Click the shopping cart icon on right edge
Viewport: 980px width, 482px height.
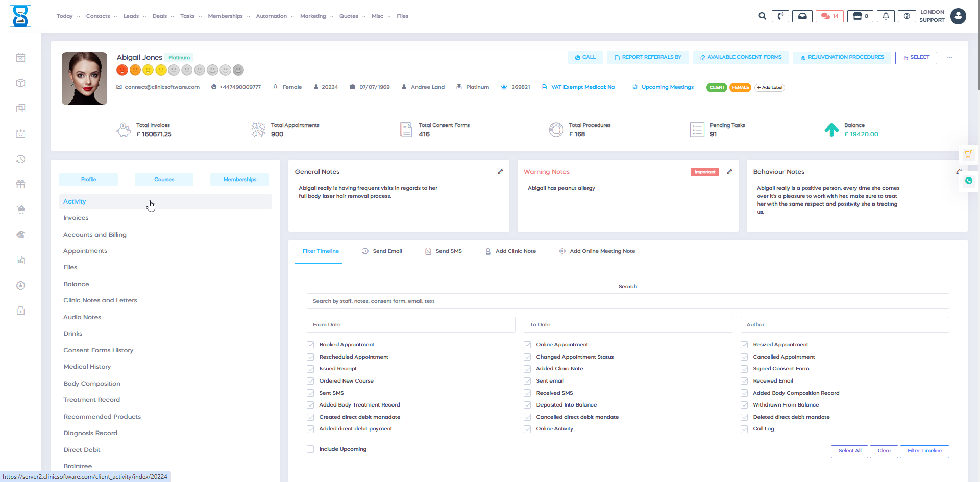(968, 154)
